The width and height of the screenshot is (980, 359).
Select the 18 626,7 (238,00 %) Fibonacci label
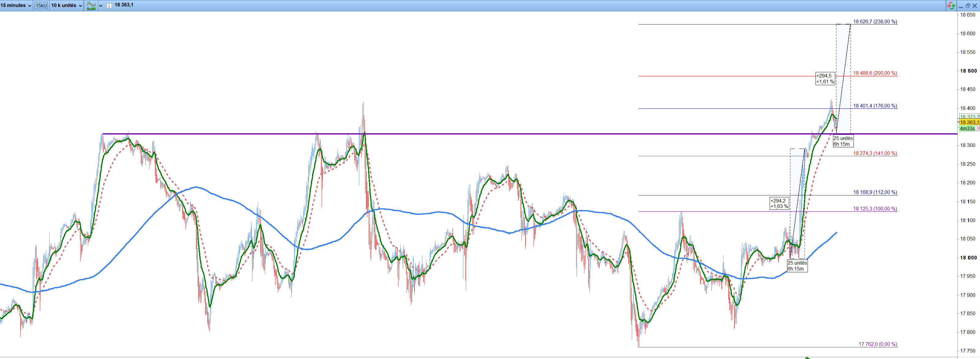[875, 22]
